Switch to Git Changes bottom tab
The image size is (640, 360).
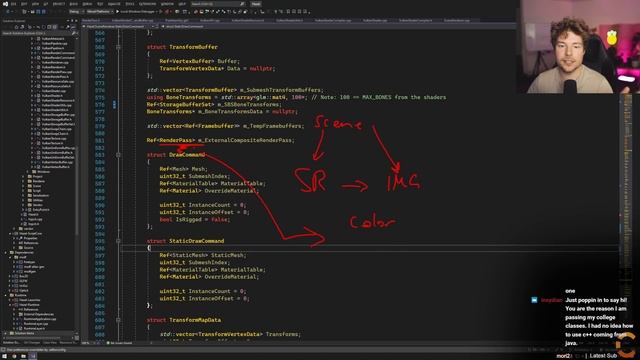click(x=31, y=342)
